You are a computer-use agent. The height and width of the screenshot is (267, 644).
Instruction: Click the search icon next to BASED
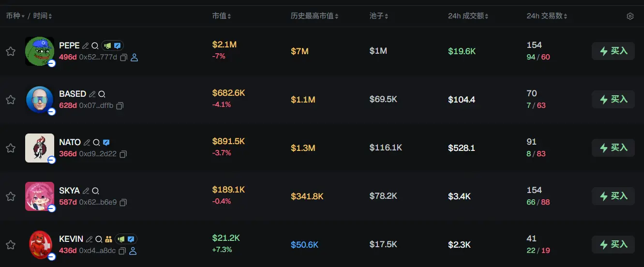(102, 94)
